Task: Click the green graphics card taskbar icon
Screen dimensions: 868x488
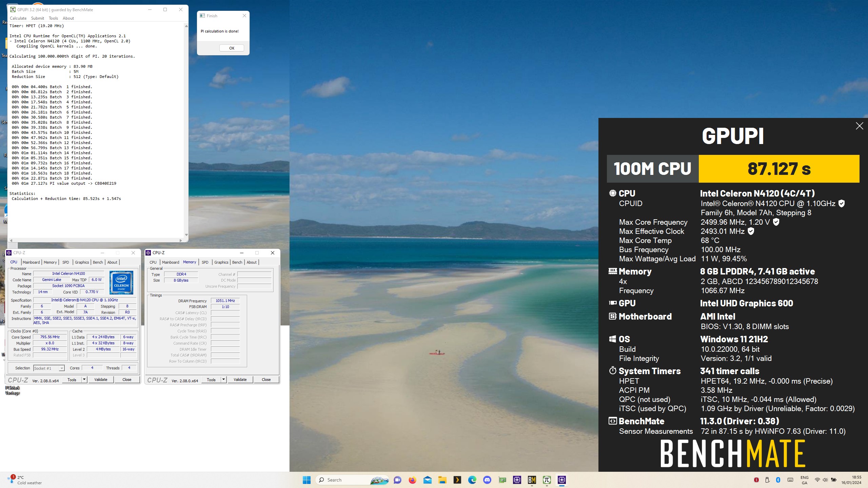Action: [x=502, y=480]
